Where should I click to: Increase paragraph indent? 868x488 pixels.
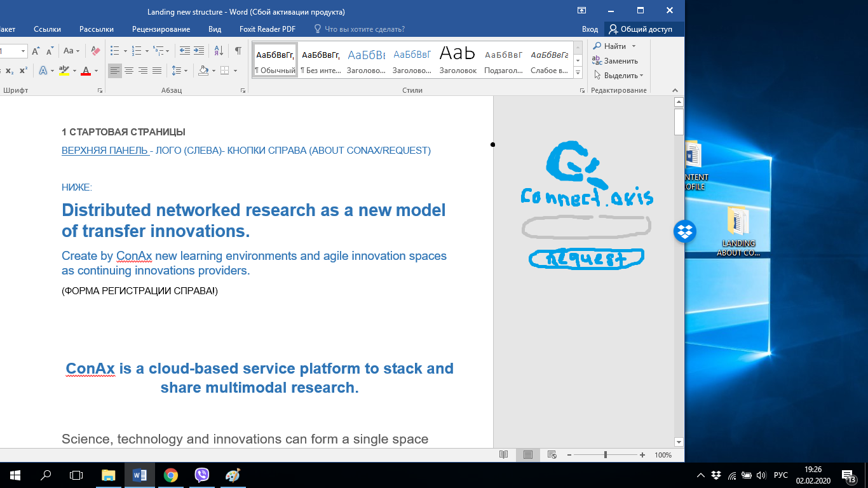(199, 51)
